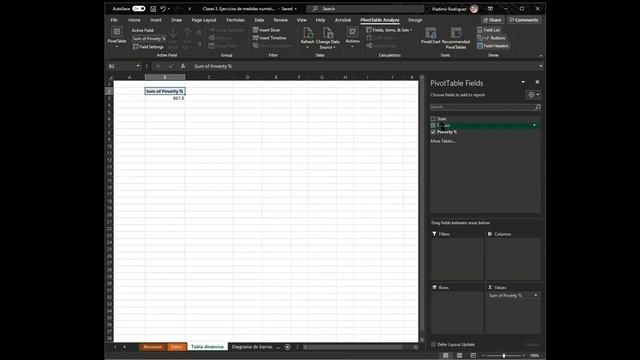Image resolution: width=640 pixels, height=360 pixels.
Task: Click the previous sheet navigation arrow
Action: [115, 347]
